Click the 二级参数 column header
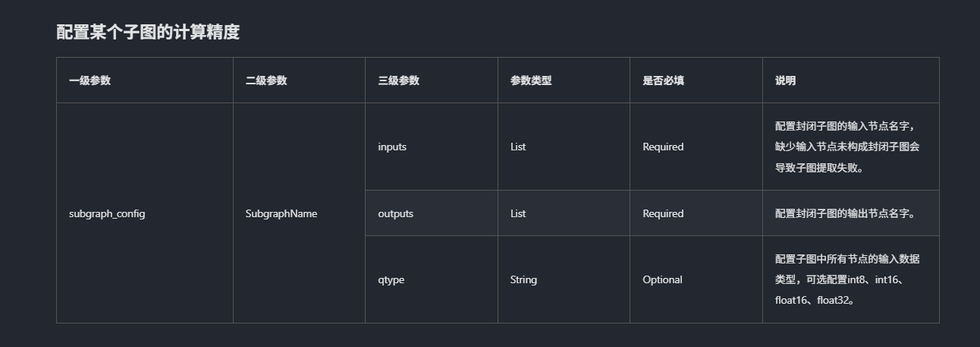 click(266, 80)
